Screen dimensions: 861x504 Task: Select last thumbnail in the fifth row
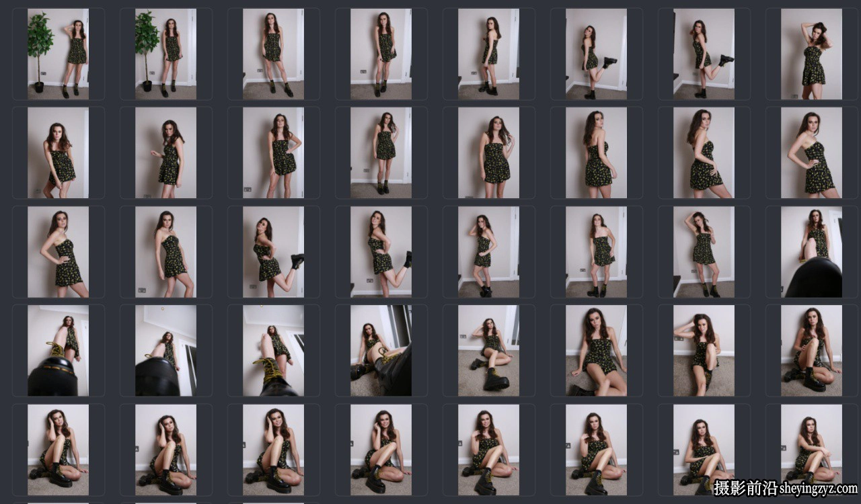coord(811,449)
